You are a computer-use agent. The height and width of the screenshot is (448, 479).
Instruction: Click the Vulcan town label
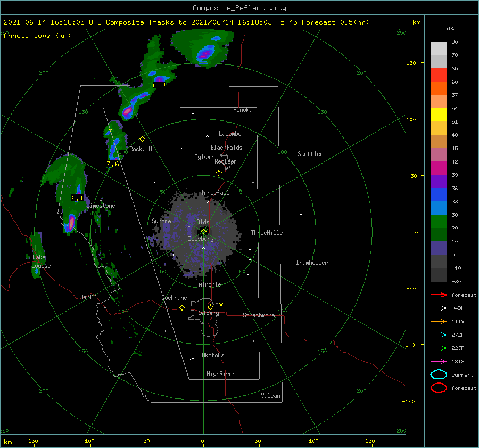coord(271,396)
